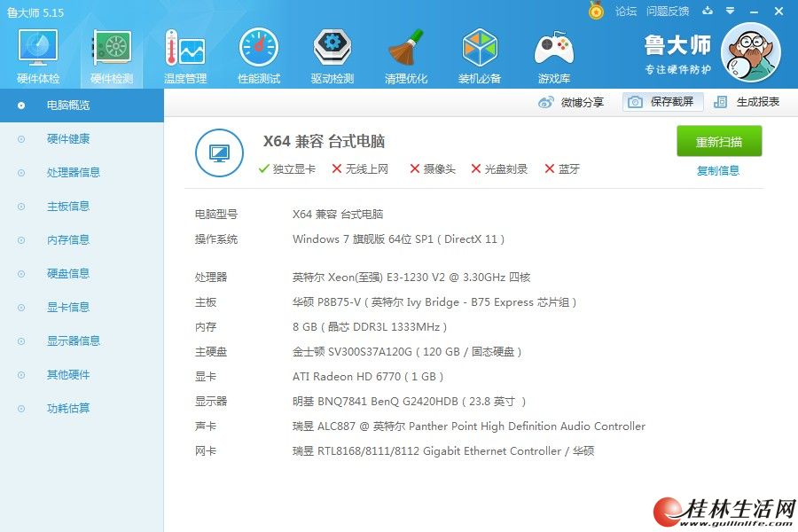Viewport: 798px width, 532px height.
Task: Click the Weibo logo icon beside 微博分享
Action: 546,102
